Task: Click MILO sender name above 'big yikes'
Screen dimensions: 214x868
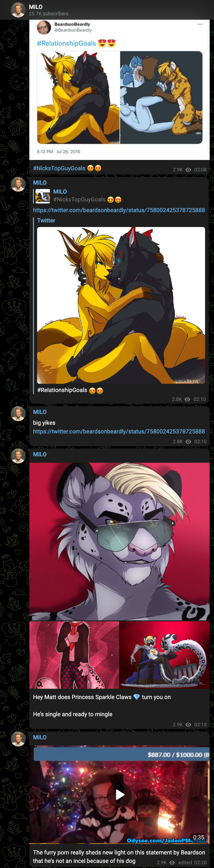Action: pyautogui.click(x=40, y=412)
